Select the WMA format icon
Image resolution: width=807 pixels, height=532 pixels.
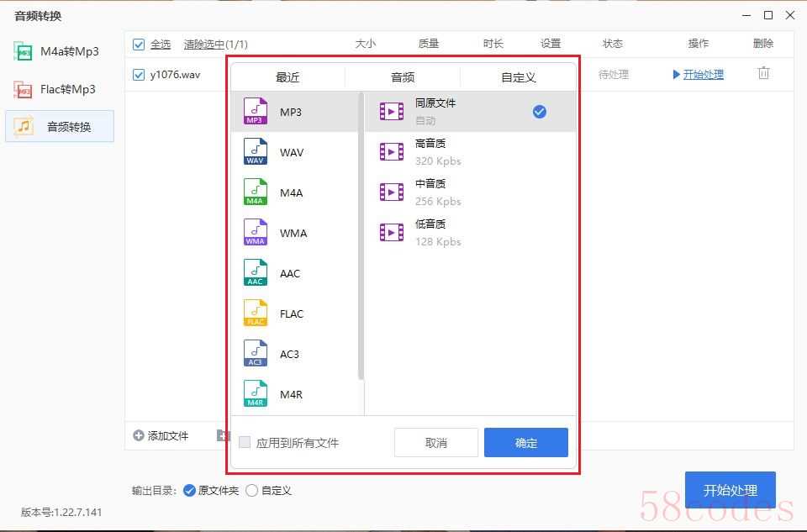pyautogui.click(x=256, y=233)
